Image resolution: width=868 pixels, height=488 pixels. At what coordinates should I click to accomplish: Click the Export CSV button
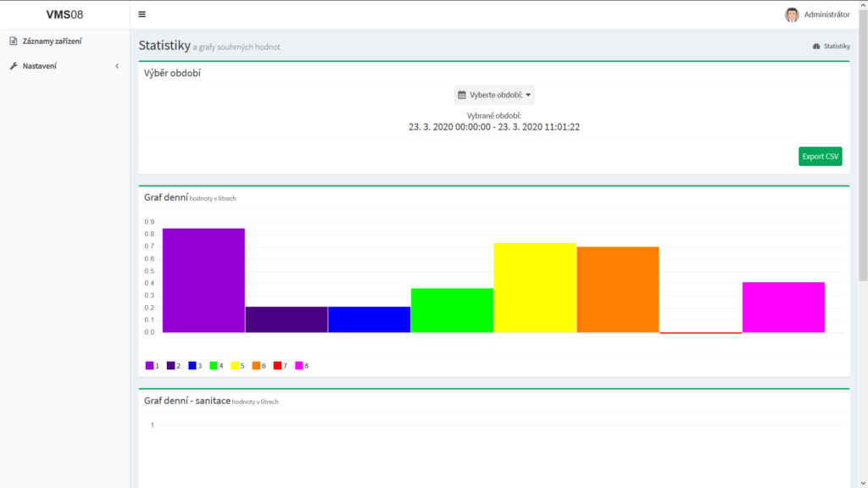pos(820,157)
